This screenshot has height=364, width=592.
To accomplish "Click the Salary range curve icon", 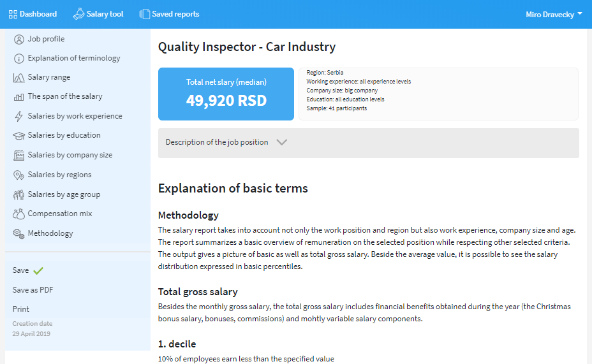I will (19, 78).
